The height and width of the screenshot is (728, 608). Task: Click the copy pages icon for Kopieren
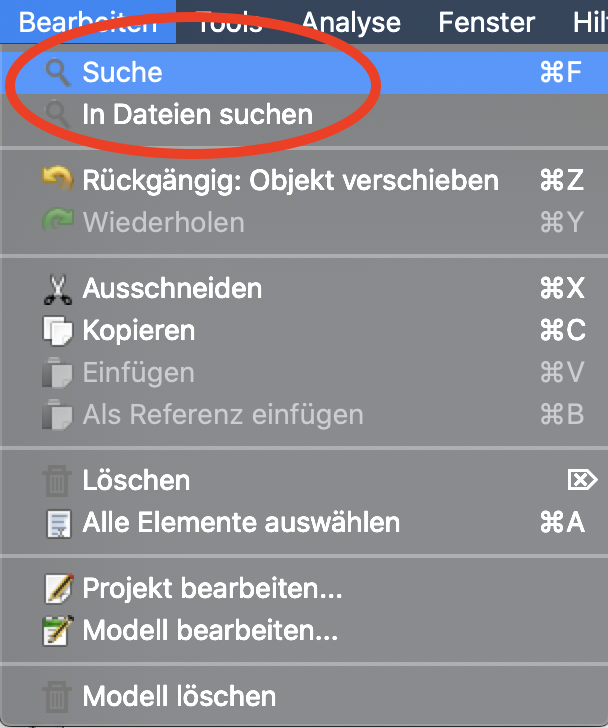(58, 331)
